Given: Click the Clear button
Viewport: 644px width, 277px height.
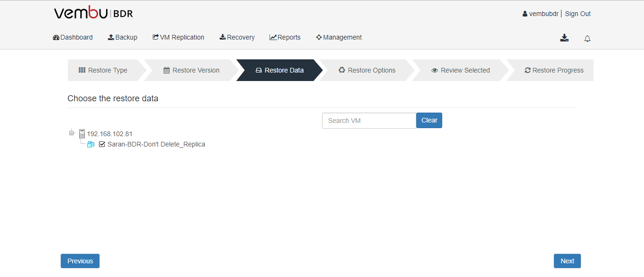Looking at the screenshot, I should [429, 120].
